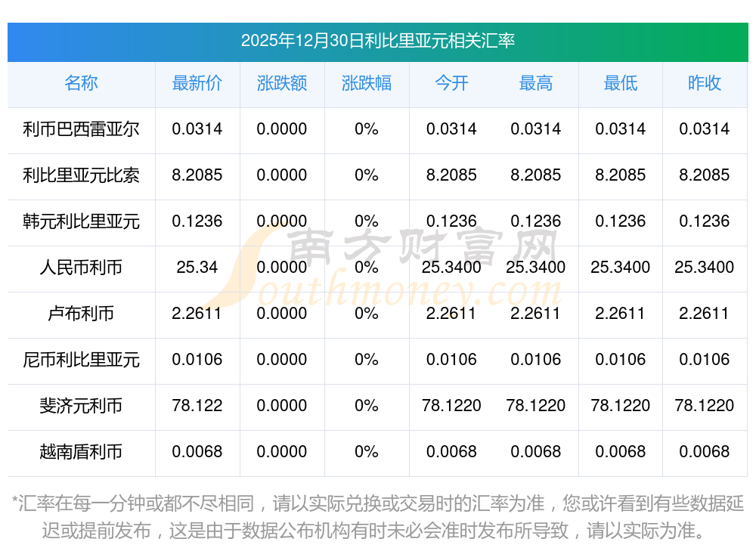Click latest price 25.34 for 人民币利币
Viewport: 756px width, 554px height.
point(197,267)
